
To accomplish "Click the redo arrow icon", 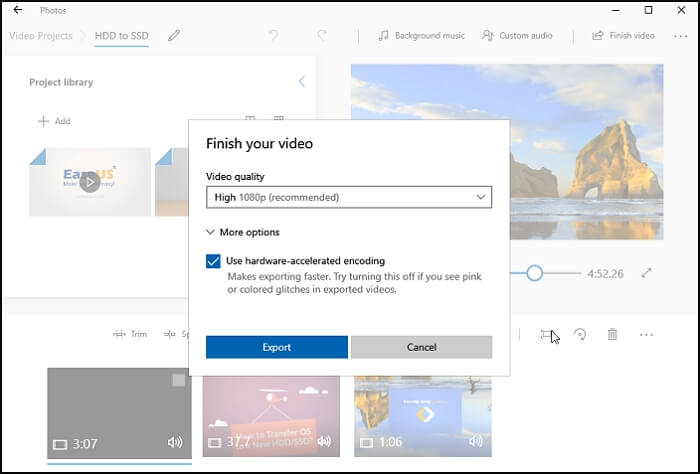I will (321, 36).
